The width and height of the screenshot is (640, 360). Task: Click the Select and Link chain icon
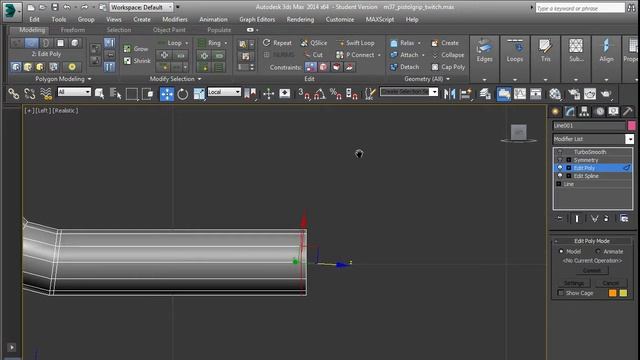(13, 94)
